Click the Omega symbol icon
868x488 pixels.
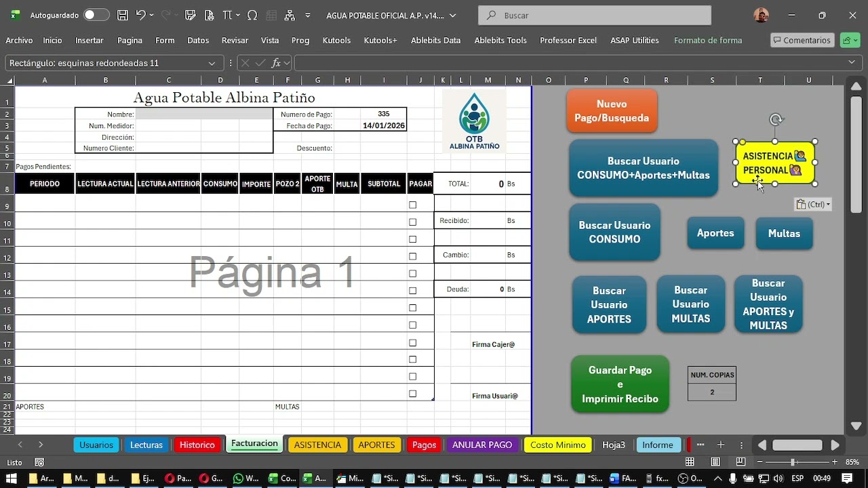pyautogui.click(x=252, y=15)
